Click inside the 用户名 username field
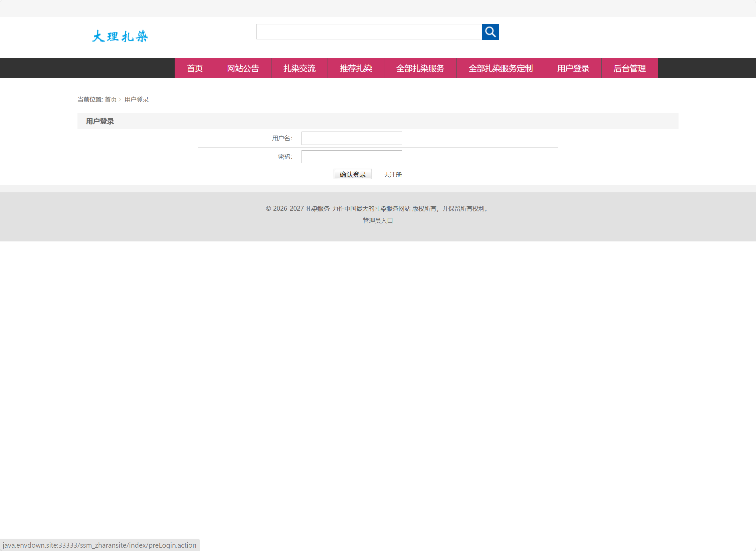Viewport: 756px width, 551px height. (351, 138)
